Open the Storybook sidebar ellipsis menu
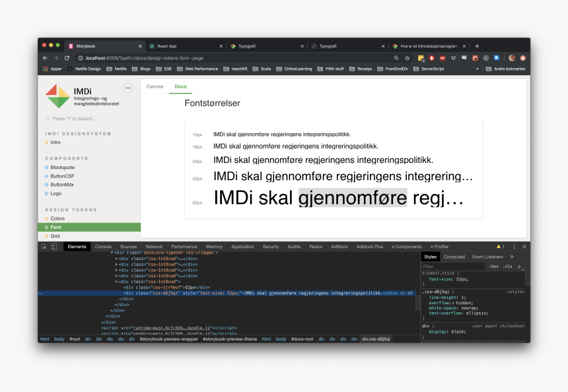The height and width of the screenshot is (392, 568). coord(128,88)
